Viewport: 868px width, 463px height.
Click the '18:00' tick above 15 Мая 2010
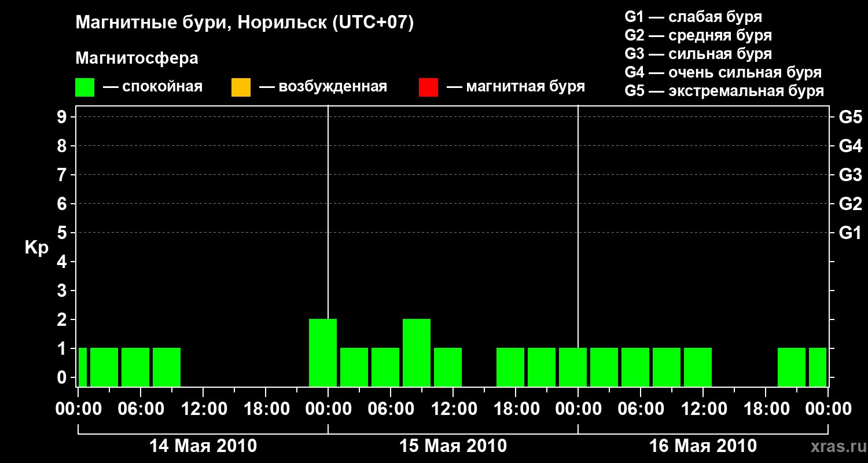click(x=516, y=409)
